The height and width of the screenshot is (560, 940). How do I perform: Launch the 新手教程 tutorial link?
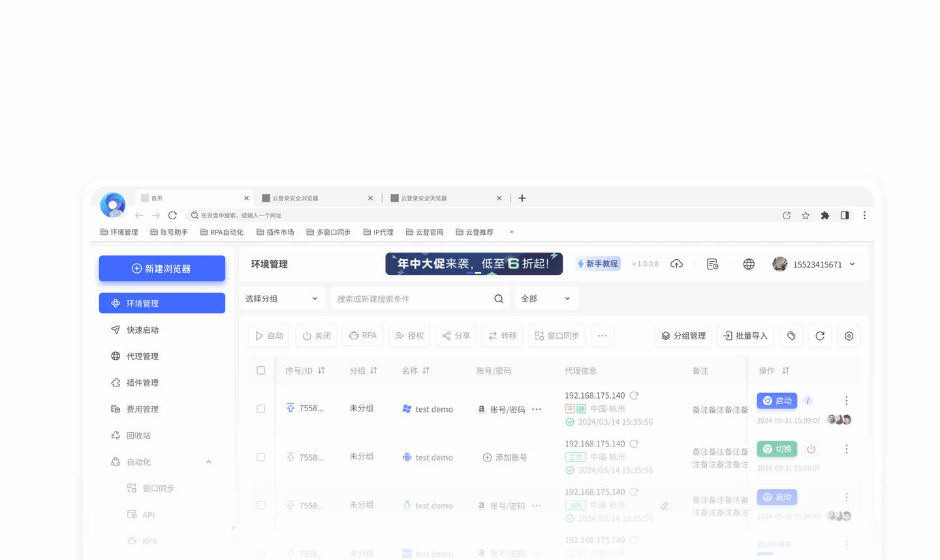(597, 263)
